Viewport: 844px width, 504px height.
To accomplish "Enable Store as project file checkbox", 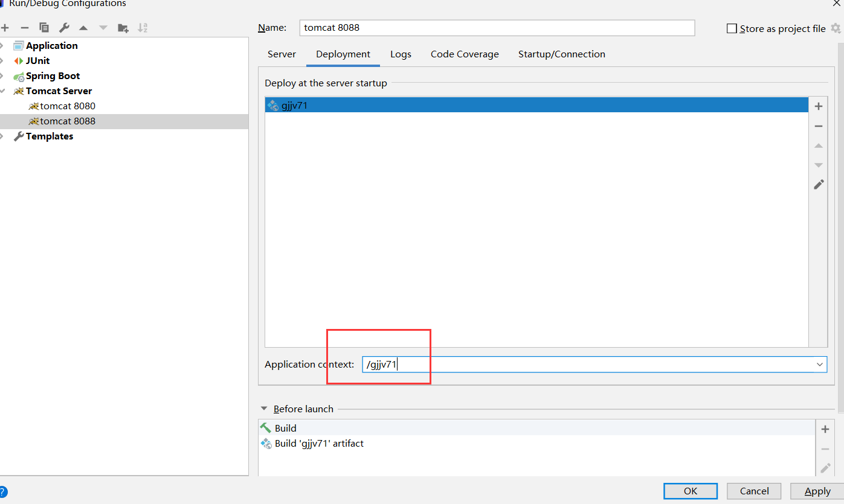I will coord(732,28).
